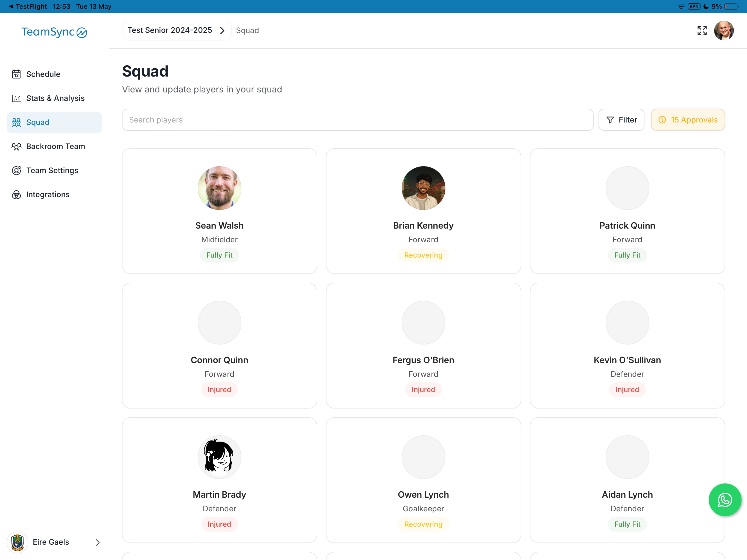Select the Kevin O'Sullivan name
The width and height of the screenshot is (747, 560).
[x=628, y=360]
